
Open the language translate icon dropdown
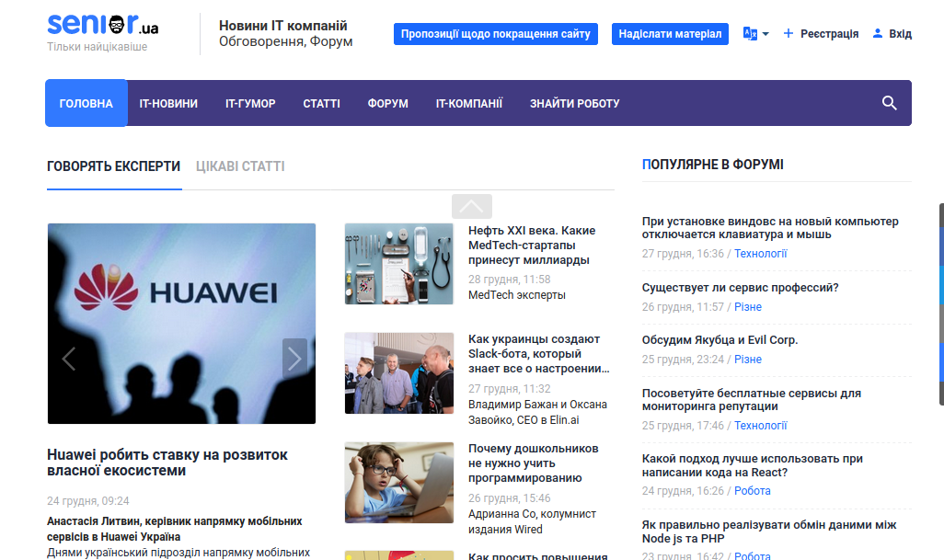tap(750, 34)
